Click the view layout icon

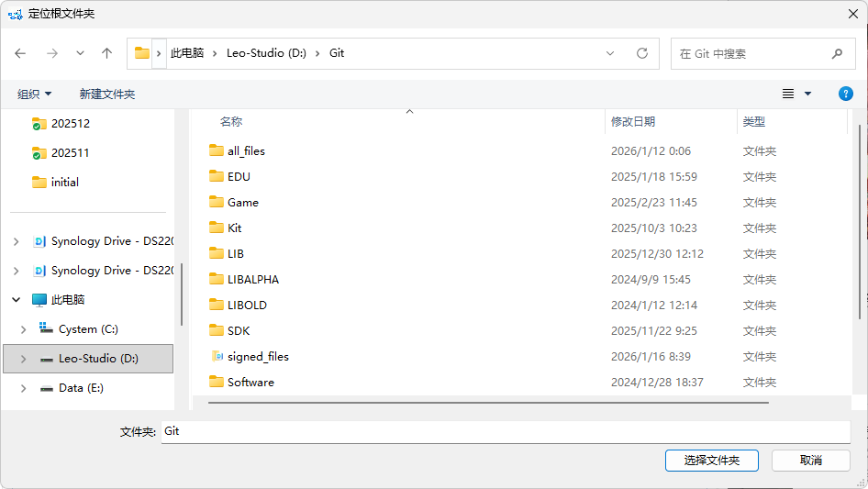pyautogui.click(x=788, y=94)
